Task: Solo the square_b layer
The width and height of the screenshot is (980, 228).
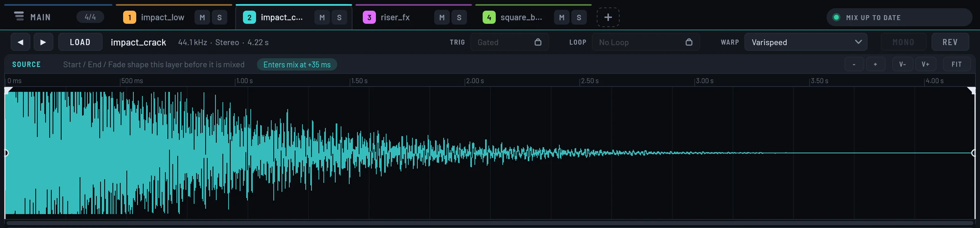Action: coord(579,18)
